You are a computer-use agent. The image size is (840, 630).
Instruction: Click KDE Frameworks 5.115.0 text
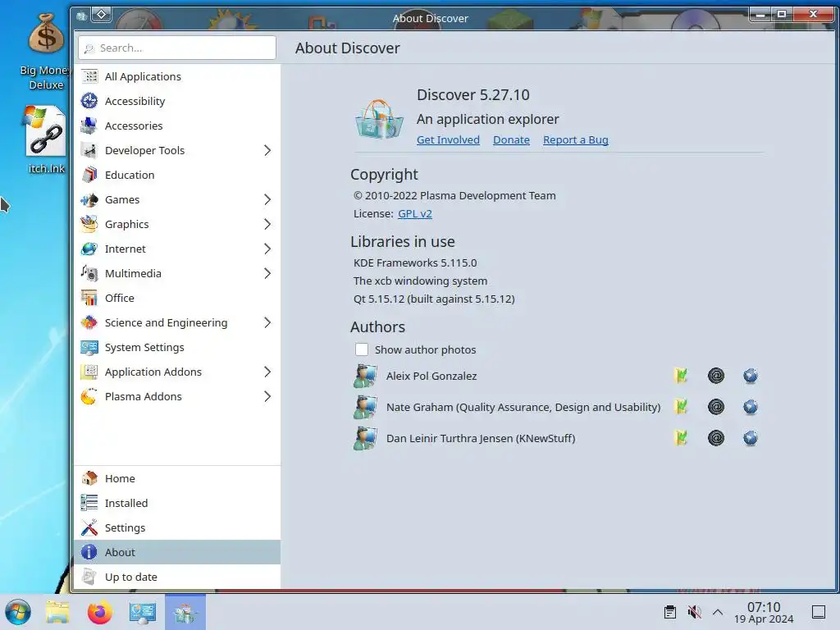[x=415, y=263]
